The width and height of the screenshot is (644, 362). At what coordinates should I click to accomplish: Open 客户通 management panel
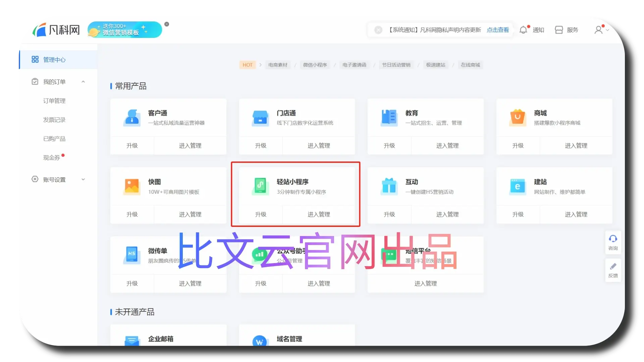coord(190,145)
